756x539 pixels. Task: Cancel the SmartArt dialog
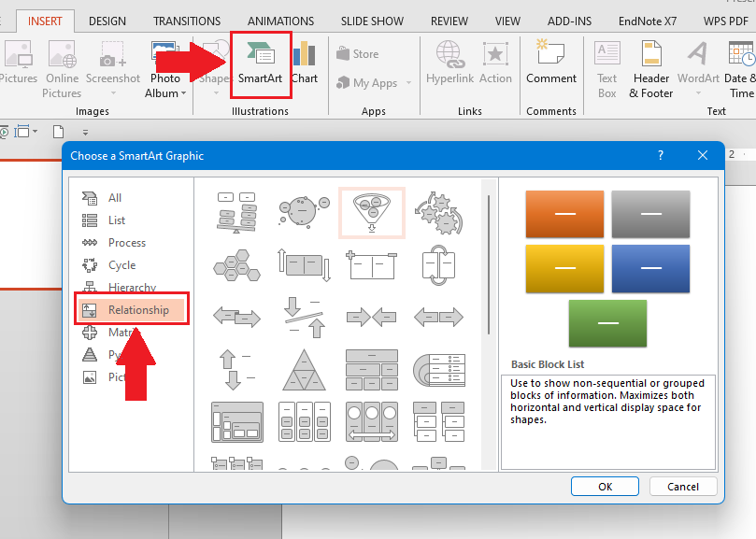[x=682, y=486]
